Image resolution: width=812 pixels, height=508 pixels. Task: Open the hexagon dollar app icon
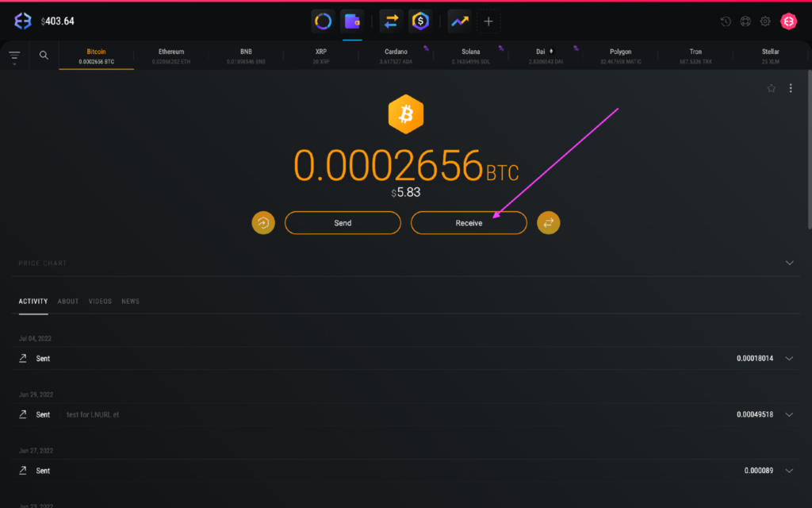[420, 21]
